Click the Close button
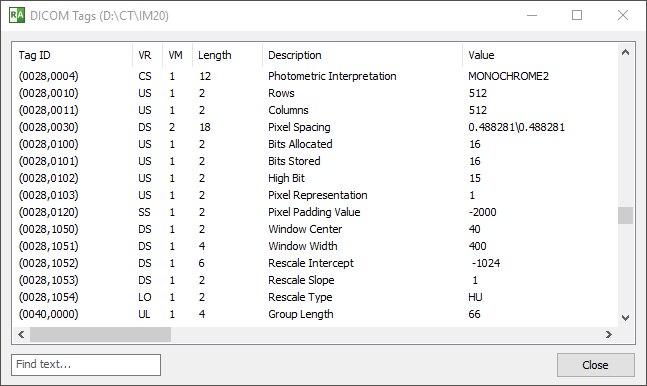 (x=595, y=365)
